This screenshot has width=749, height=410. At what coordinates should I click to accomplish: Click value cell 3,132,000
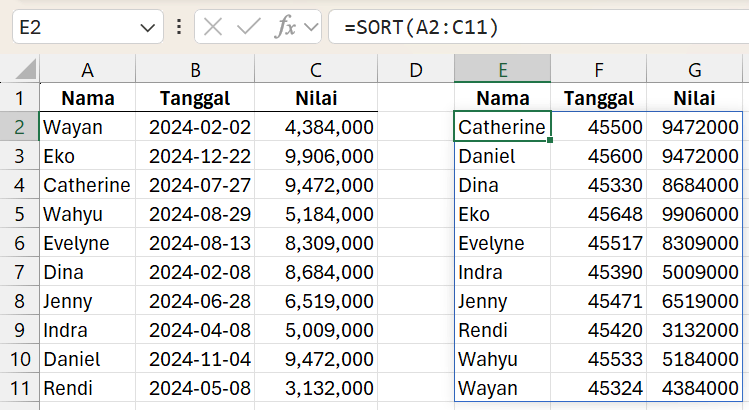(x=316, y=388)
